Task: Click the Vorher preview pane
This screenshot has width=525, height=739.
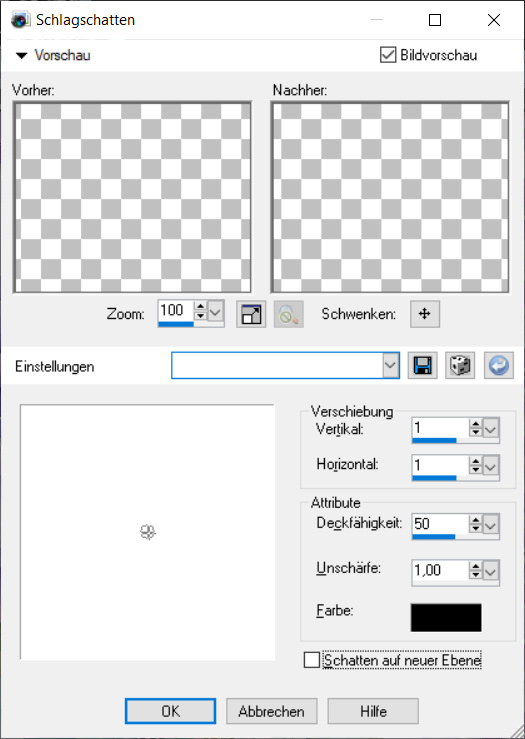Action: pyautogui.click(x=132, y=197)
